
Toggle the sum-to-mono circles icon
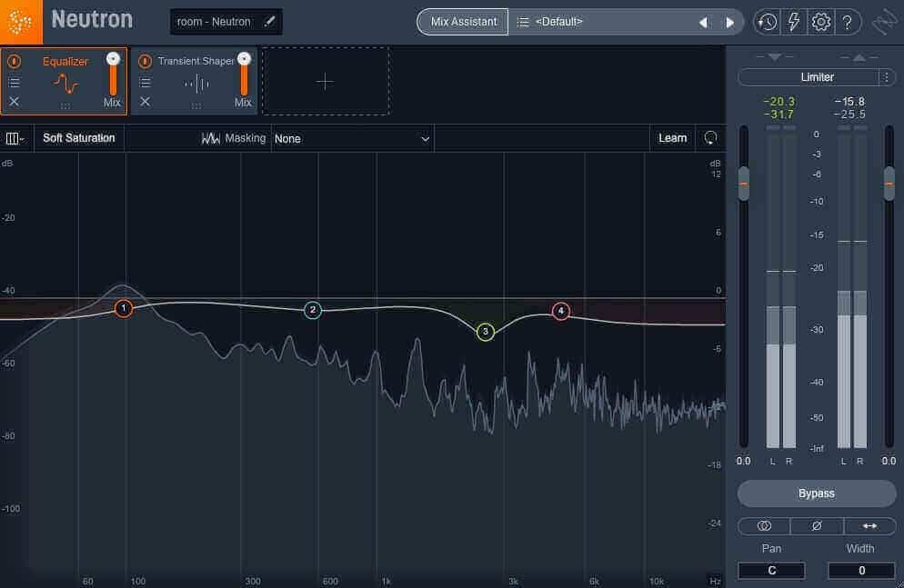[764, 526]
